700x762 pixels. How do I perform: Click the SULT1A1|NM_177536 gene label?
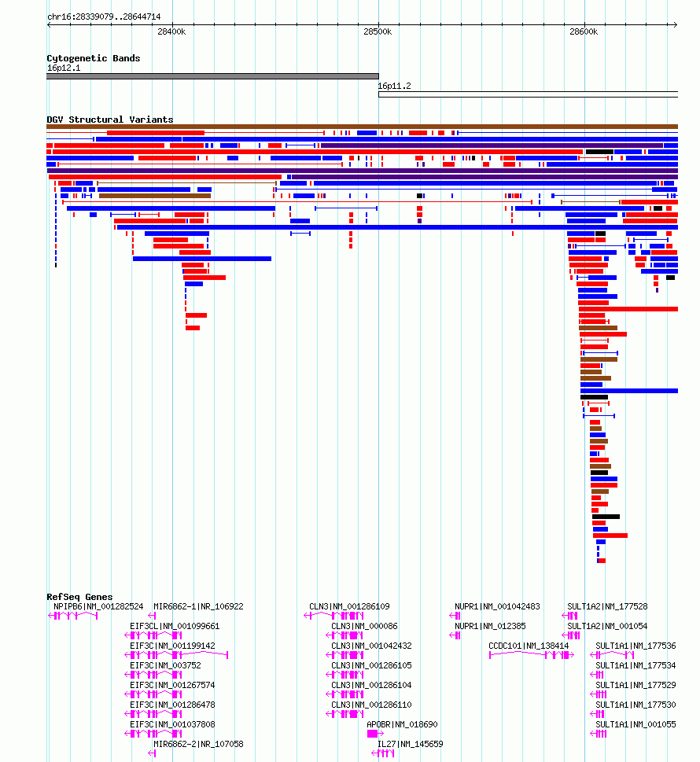(x=636, y=646)
